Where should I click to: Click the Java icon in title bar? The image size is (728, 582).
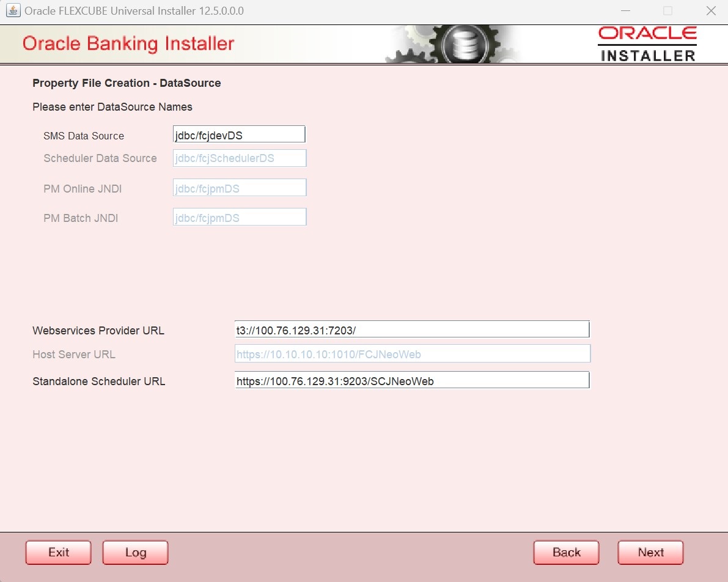click(x=13, y=10)
